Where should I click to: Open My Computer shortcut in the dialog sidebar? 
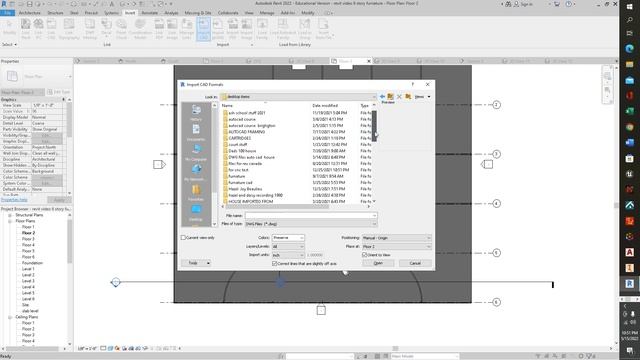click(196, 152)
